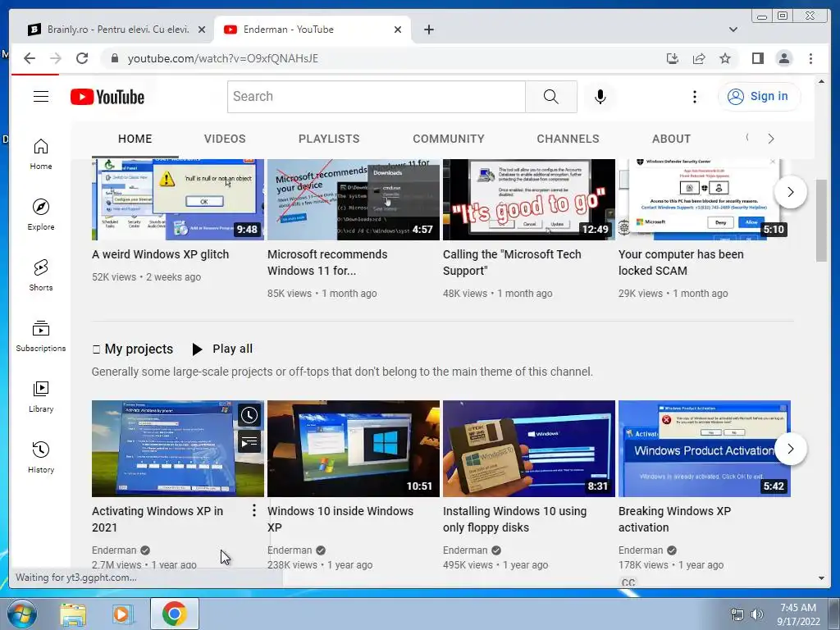Show next videos in the My projects row
840x630 pixels.
(x=790, y=449)
